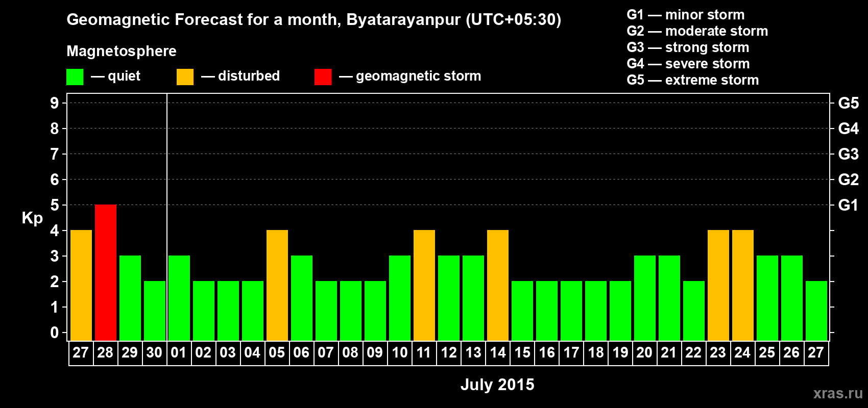
Task: Select the red bar for June 28
Action: click(x=106, y=273)
